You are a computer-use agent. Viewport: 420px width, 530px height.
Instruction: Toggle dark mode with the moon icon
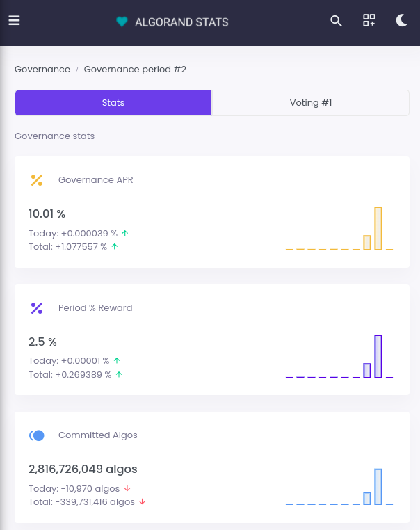(x=401, y=20)
